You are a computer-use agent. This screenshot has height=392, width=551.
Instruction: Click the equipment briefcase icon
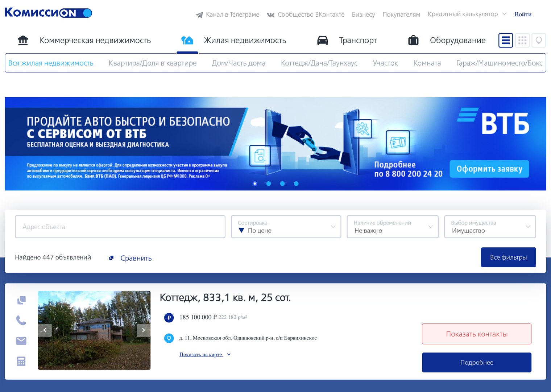coord(413,40)
